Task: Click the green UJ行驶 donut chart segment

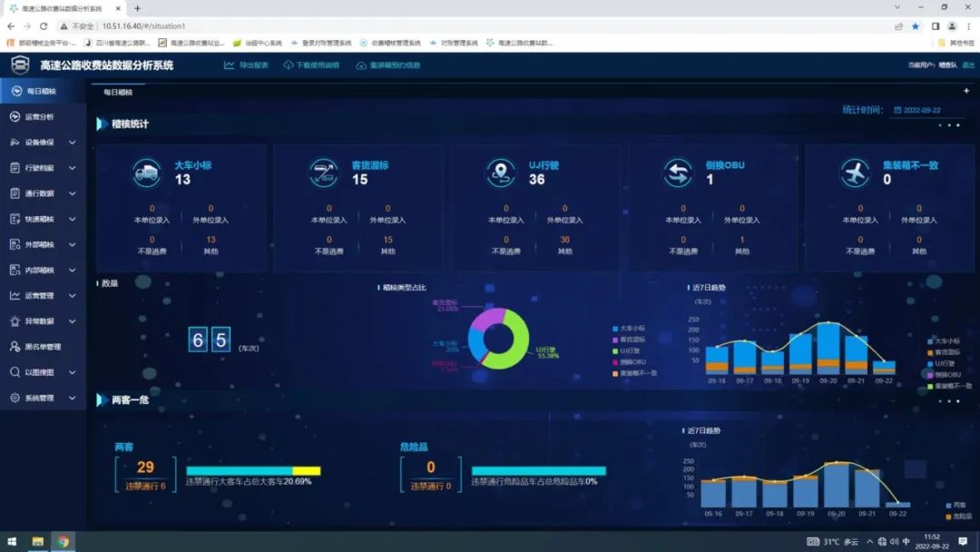Action: pyautogui.click(x=518, y=348)
